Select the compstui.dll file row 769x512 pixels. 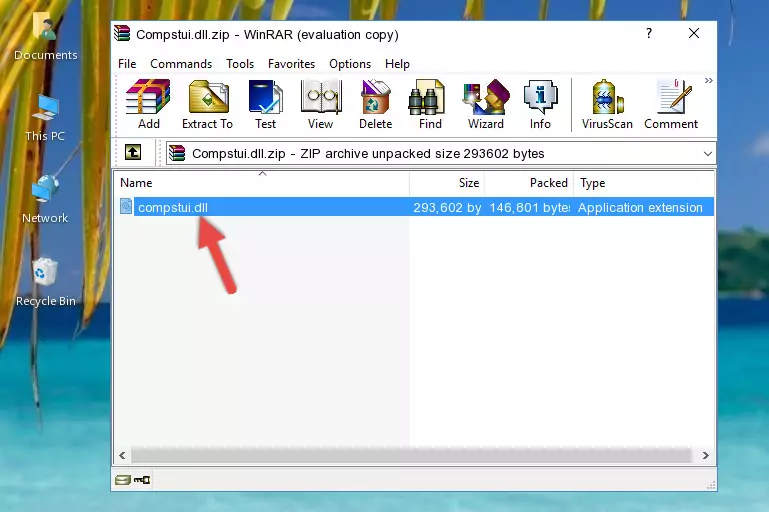tap(416, 207)
